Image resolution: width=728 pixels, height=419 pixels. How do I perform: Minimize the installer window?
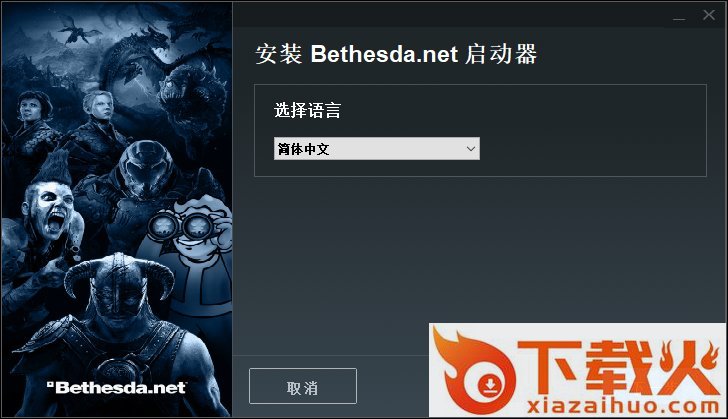pos(679,17)
